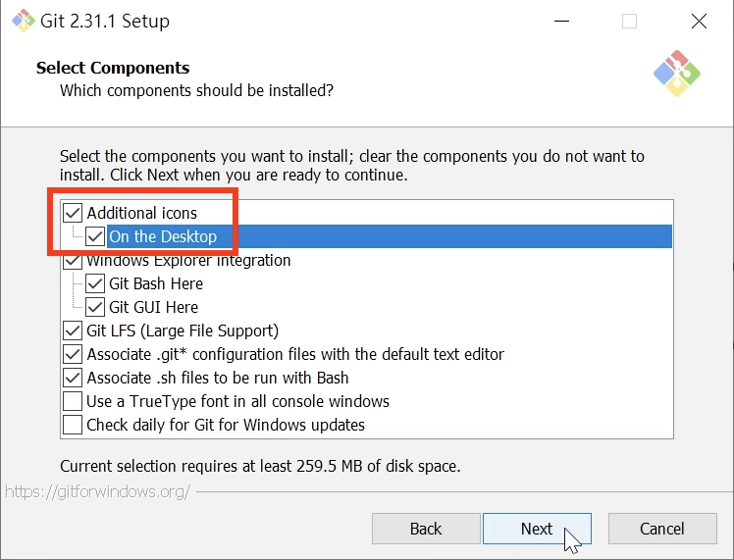Toggle the On the Desktop checkbox
Screen dimensions: 734x560
(x=95, y=236)
